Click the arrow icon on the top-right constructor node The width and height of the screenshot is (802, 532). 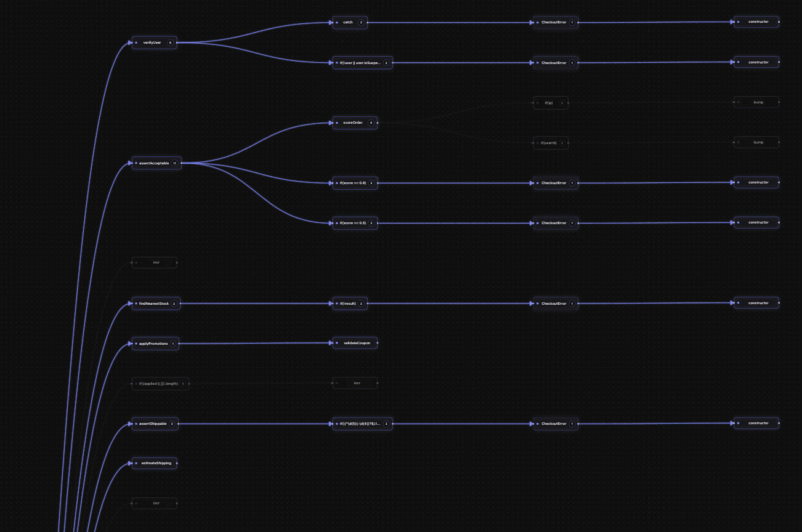(731, 22)
